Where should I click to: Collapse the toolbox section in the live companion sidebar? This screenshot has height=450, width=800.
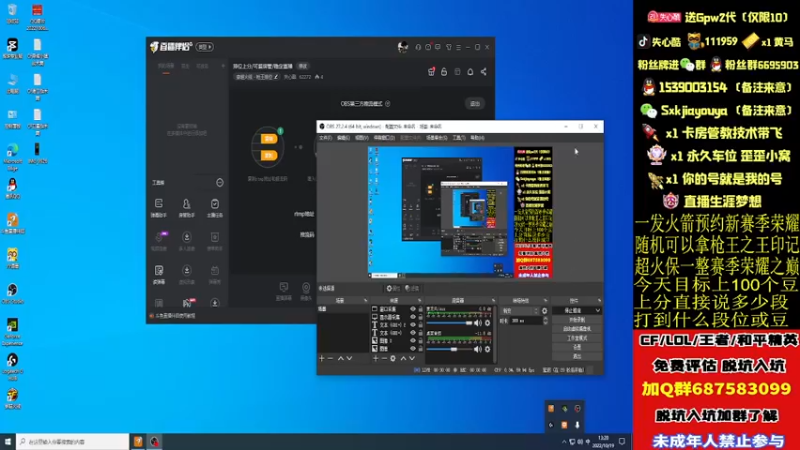coord(220,183)
